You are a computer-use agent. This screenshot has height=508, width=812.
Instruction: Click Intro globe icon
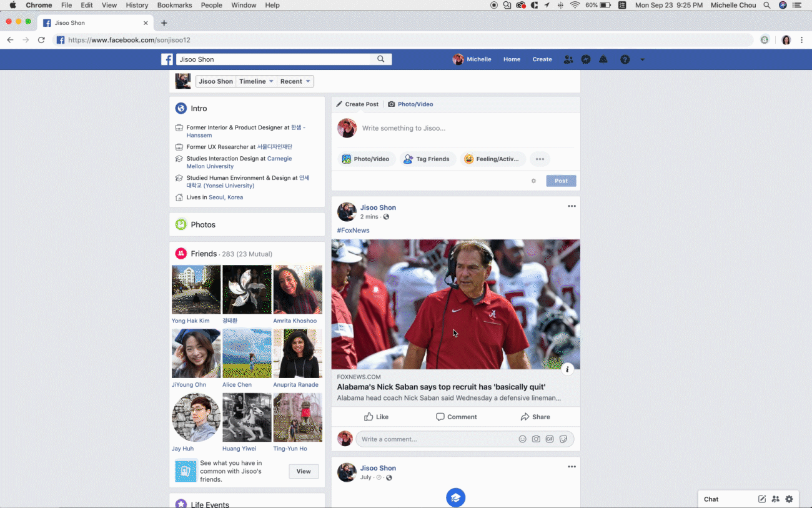pos(181,108)
